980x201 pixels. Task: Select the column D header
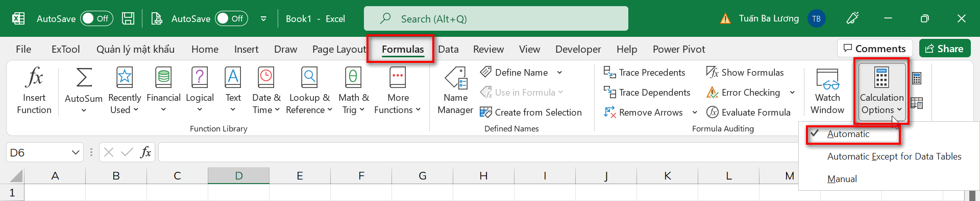[x=238, y=175]
